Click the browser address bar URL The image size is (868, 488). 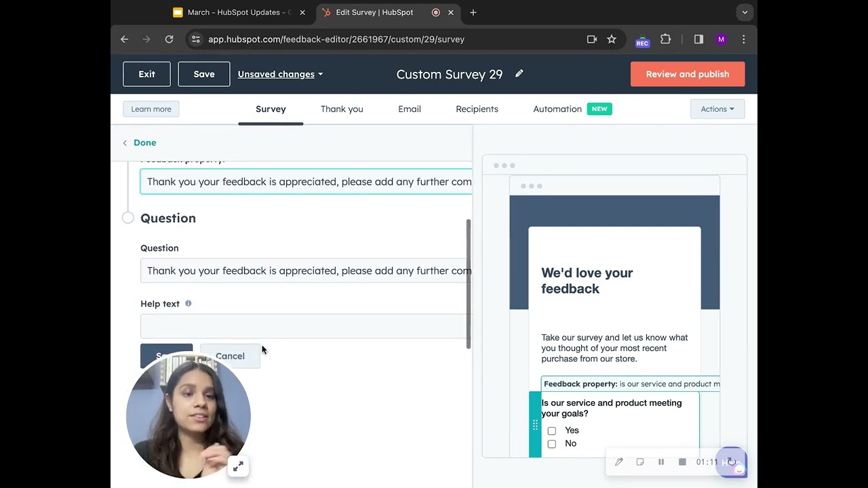(x=336, y=39)
